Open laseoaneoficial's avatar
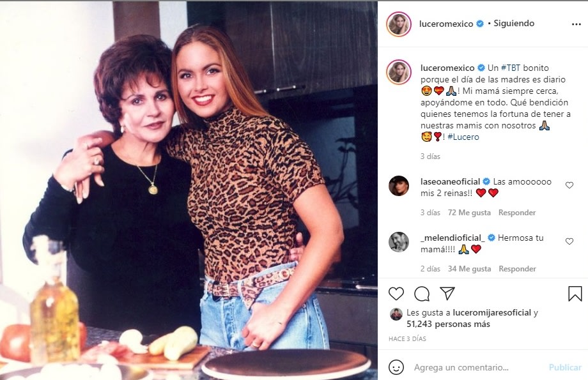The width and height of the screenshot is (588, 380). coord(399,186)
